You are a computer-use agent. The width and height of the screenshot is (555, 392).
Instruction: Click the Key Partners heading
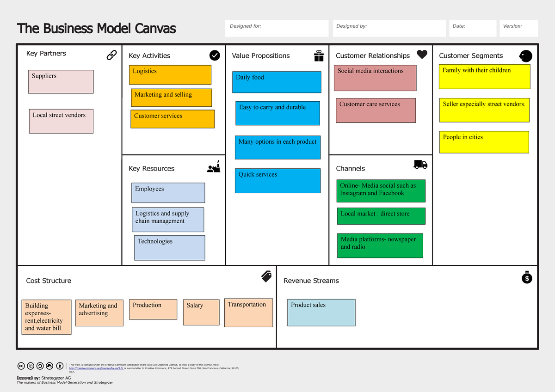(46, 54)
